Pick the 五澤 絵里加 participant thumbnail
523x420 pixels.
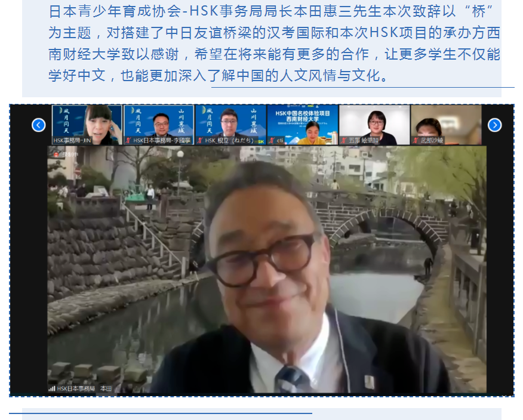tap(374, 125)
